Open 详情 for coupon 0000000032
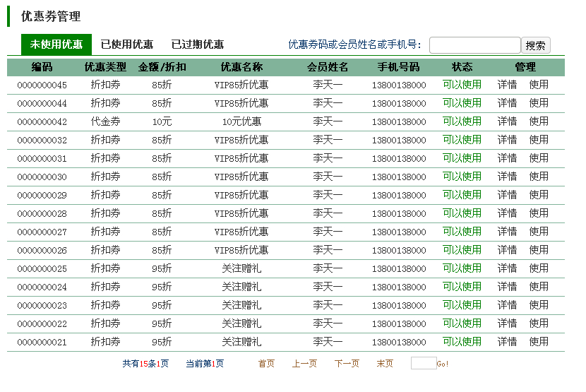Viewport: 586px width, 392px height. [x=507, y=140]
